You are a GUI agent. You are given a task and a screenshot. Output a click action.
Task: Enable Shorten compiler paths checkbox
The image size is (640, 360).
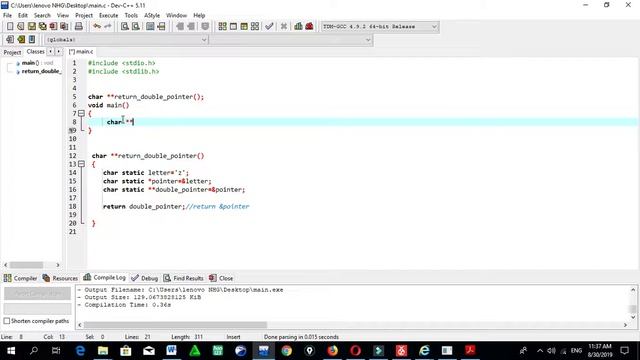7,321
